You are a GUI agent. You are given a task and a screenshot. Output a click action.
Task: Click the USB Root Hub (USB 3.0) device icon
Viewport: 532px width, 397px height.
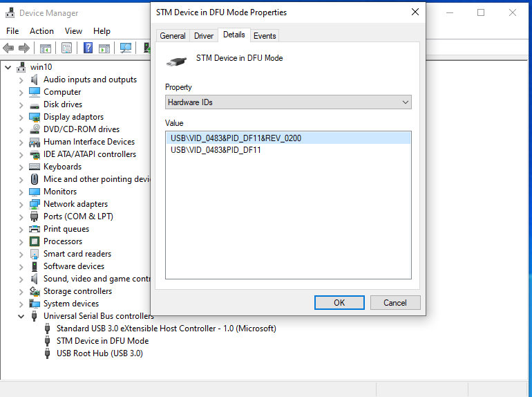pyautogui.click(x=48, y=353)
